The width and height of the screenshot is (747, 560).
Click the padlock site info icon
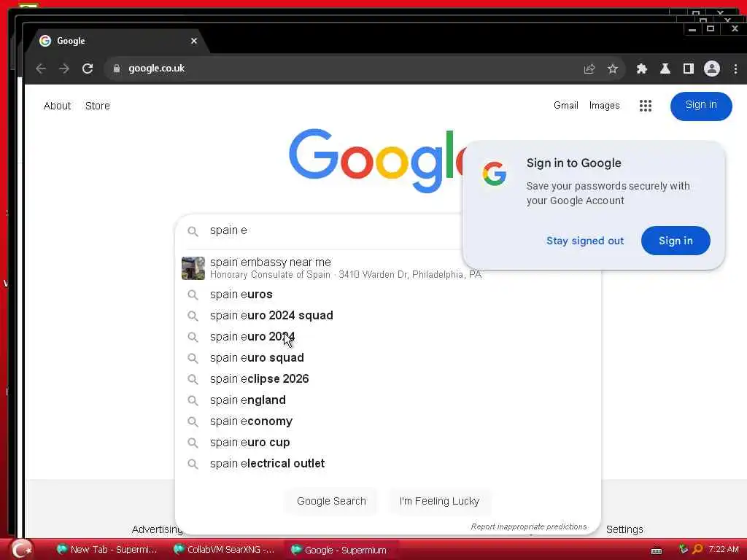116,69
